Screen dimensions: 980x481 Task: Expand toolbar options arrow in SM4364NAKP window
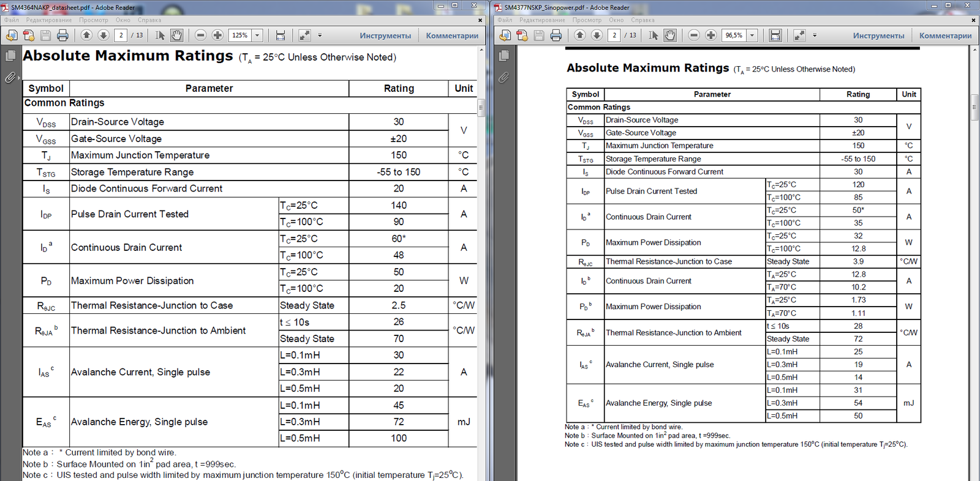tap(320, 35)
